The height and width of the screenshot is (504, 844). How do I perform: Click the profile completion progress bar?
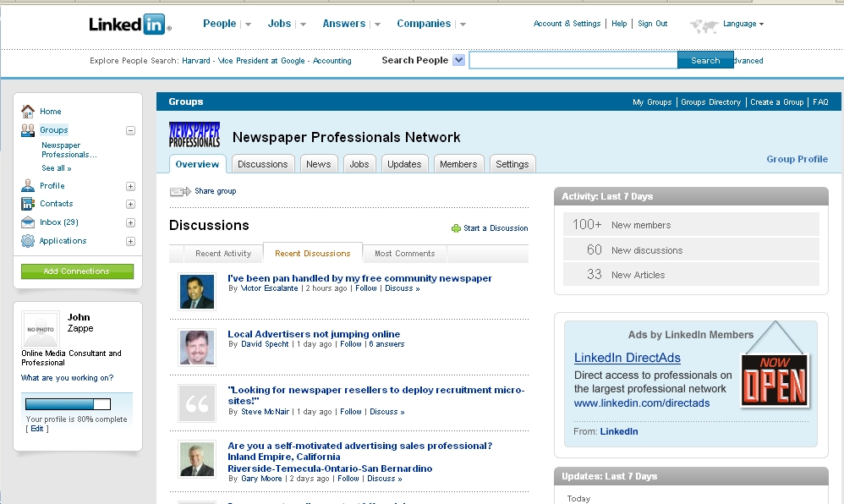click(x=68, y=404)
